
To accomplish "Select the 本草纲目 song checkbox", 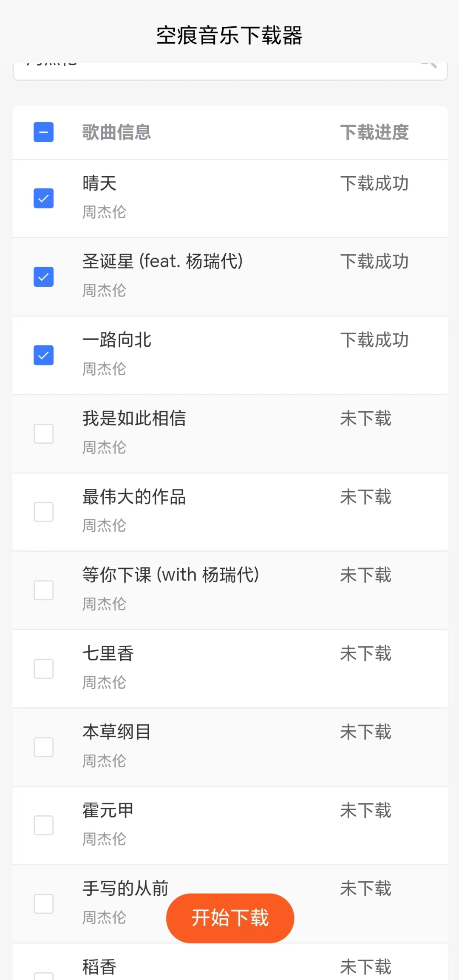I will click(x=43, y=747).
